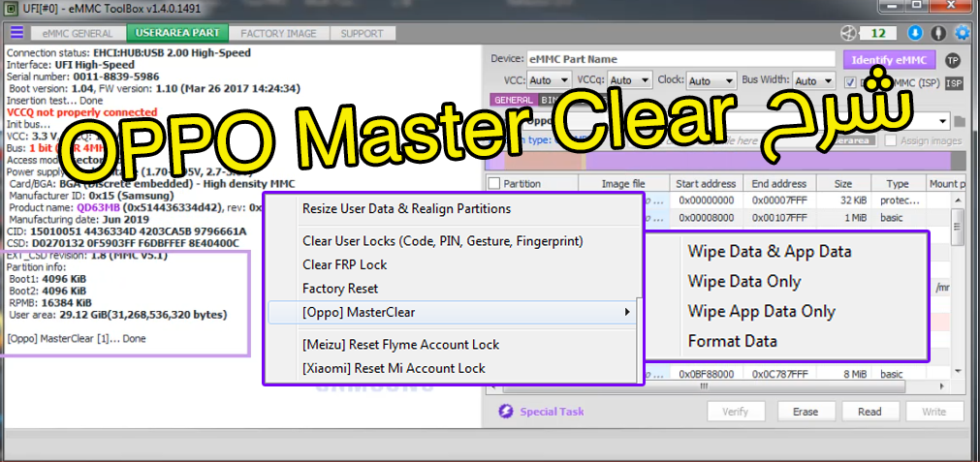Click the 0x00000000 start address cell
This screenshot has width=980, height=462.
coord(707,200)
